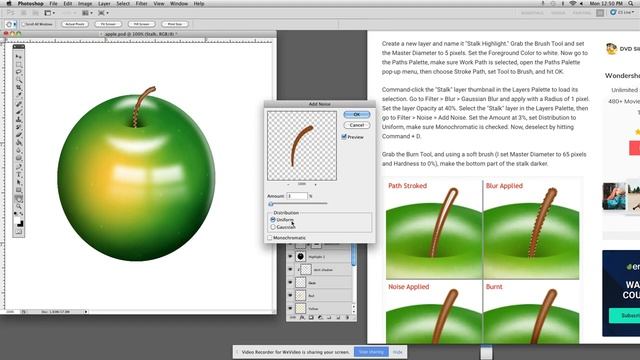Open the CS Live dropdown
This screenshot has width=640, height=360.
tap(623, 13)
